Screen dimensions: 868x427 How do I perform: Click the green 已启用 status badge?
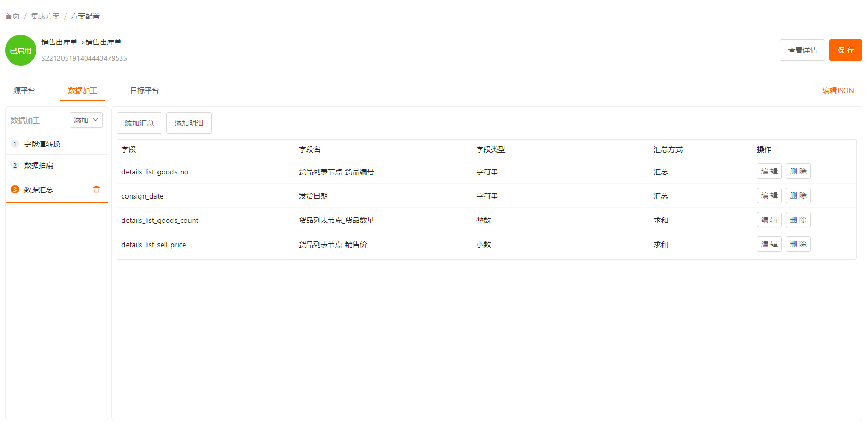[x=21, y=50]
